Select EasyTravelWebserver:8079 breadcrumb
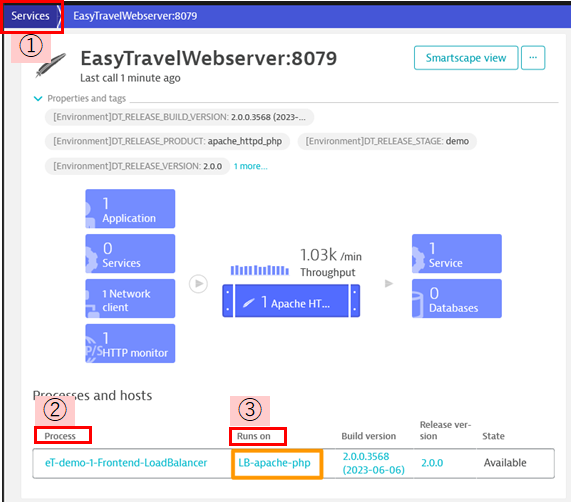 (x=135, y=16)
